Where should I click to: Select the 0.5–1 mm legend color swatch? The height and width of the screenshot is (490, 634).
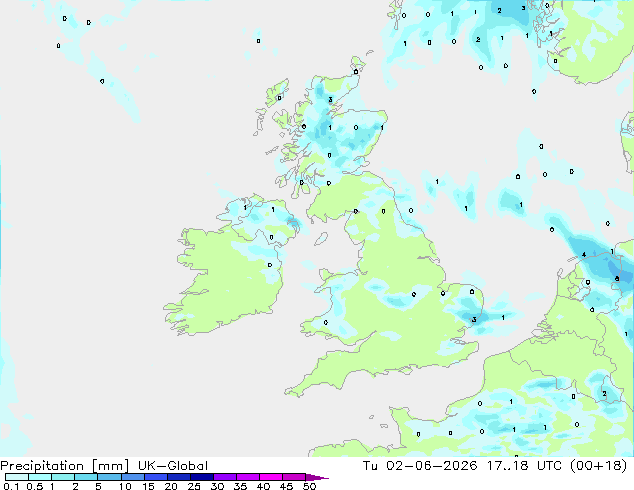click(40, 477)
